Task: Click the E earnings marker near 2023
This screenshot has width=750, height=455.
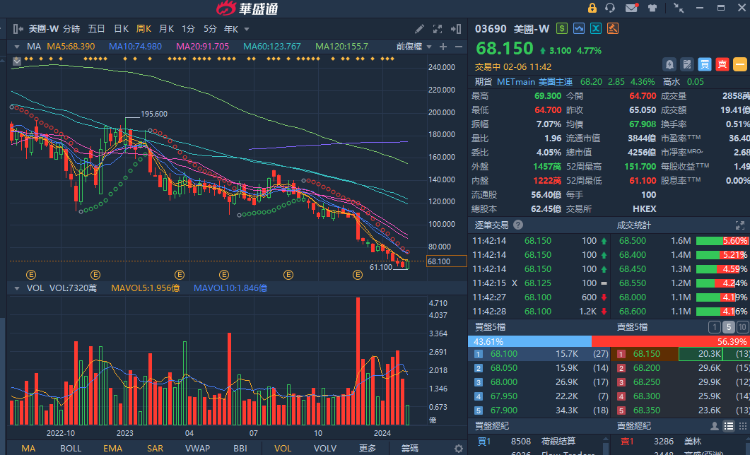Action: [95, 275]
